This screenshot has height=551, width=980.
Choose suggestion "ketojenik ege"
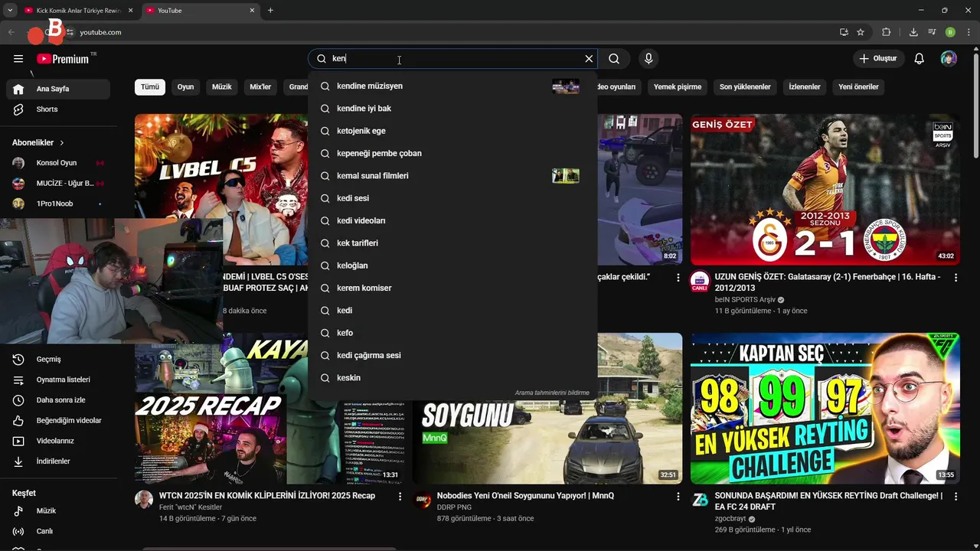pyautogui.click(x=452, y=131)
